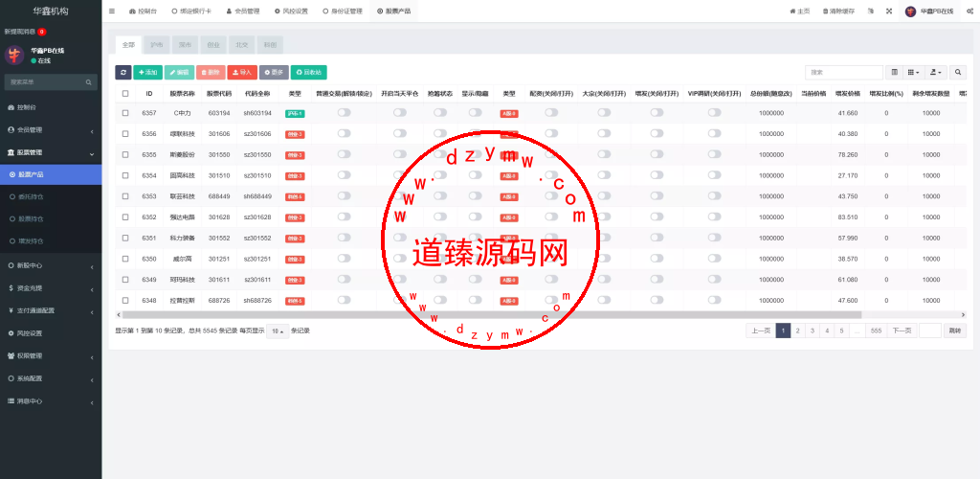Click the 华鑫PB在线 avatar in top bar
Image resolution: width=980 pixels, height=479 pixels.
pos(911,11)
